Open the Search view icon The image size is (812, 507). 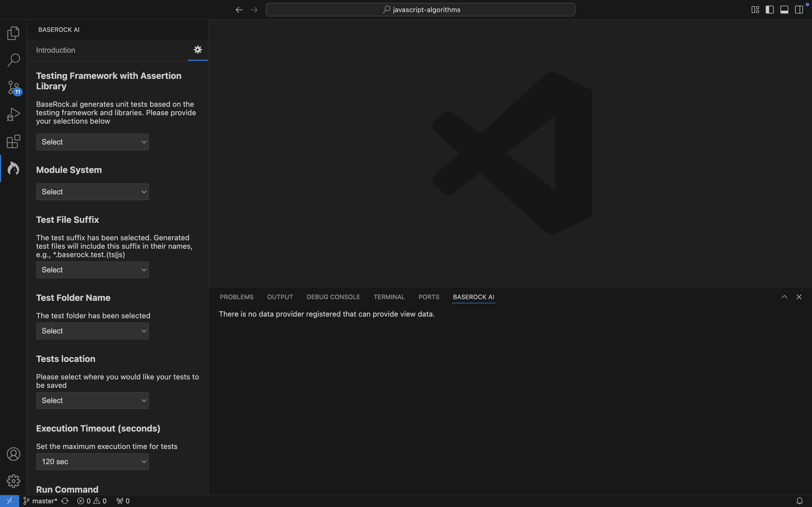14,60
